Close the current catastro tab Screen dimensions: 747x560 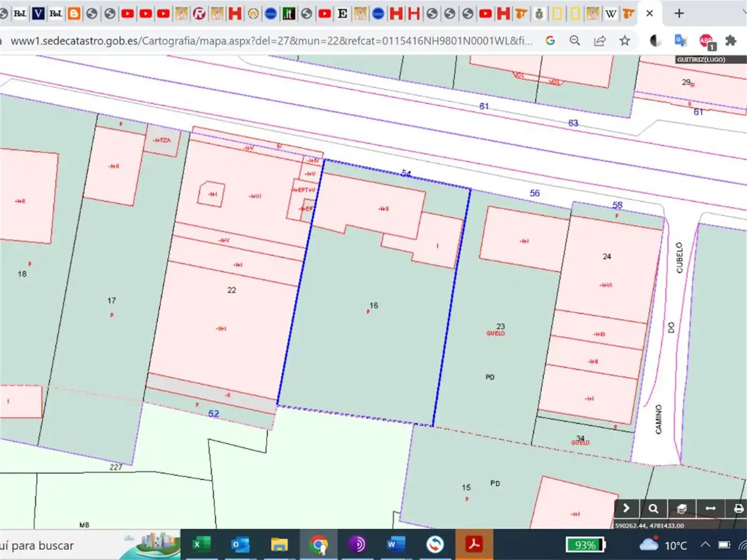click(x=649, y=13)
